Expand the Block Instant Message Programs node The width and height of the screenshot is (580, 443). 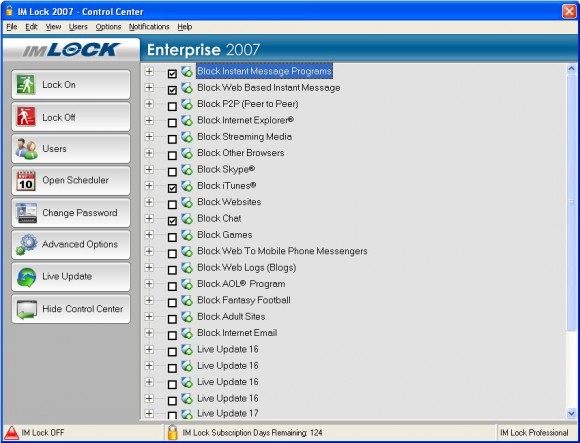[x=149, y=71]
